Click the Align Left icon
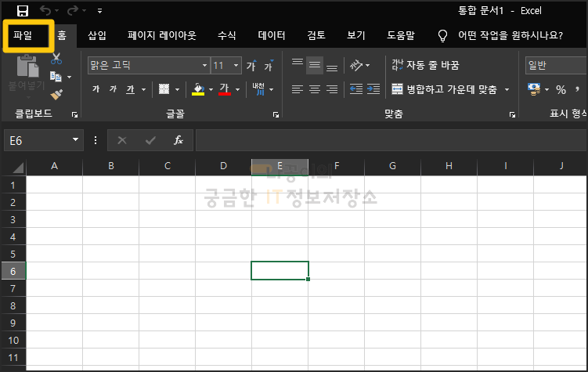Screen dimensions: 588x372 click(298, 89)
